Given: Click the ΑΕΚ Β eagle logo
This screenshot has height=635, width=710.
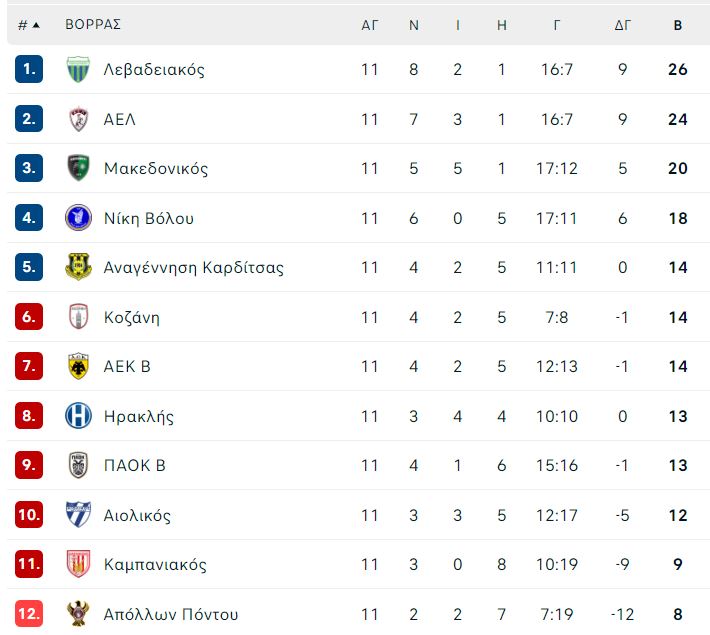Looking at the screenshot, I should pos(78,366).
